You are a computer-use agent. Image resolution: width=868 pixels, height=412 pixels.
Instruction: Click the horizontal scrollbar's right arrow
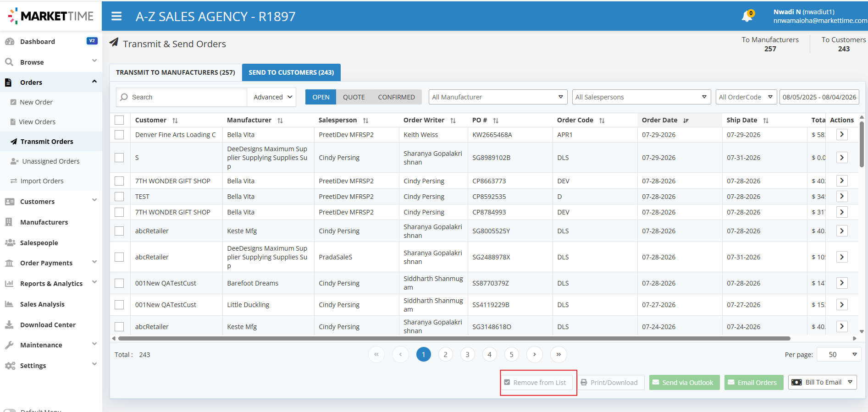tap(855, 339)
